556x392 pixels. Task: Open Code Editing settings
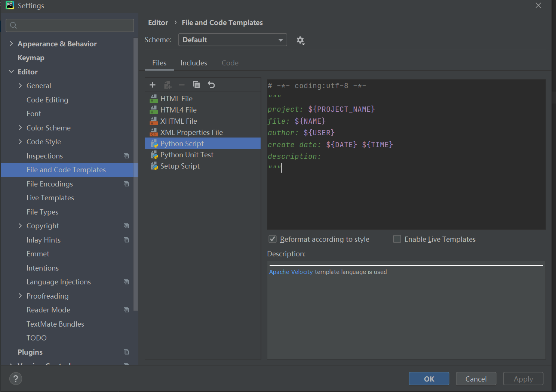click(x=47, y=100)
